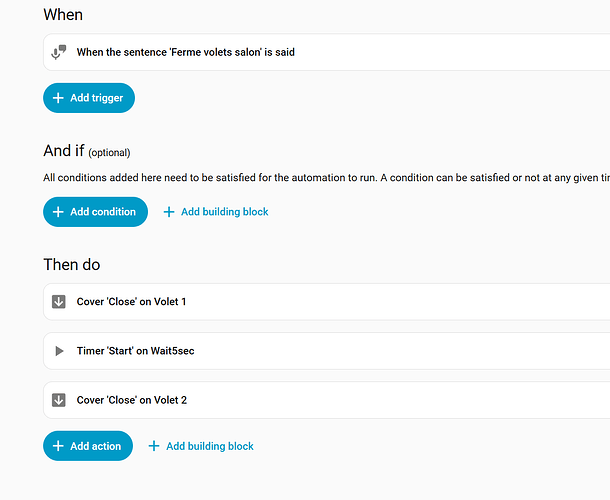Click plus icon beside condition Add building block

click(x=169, y=212)
